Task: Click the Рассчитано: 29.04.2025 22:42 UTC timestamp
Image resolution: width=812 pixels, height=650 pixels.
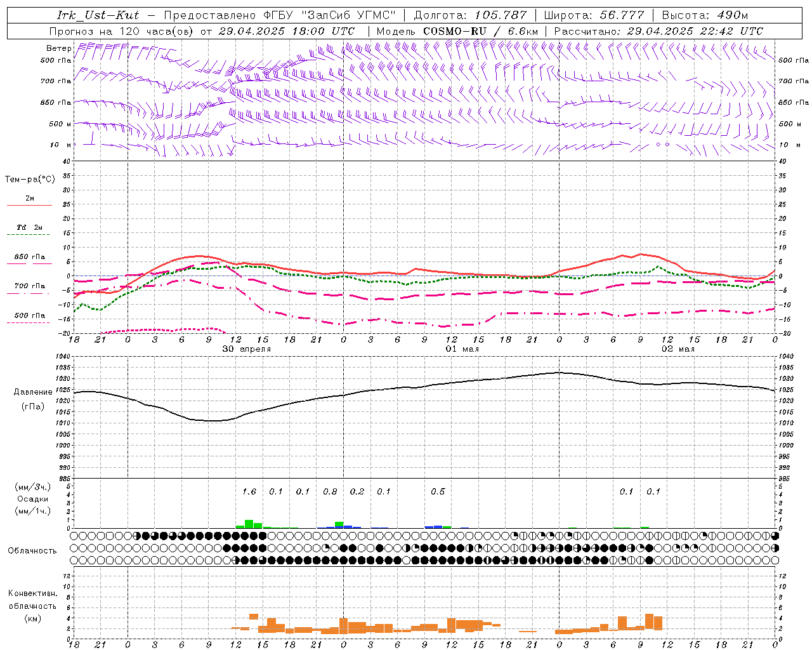Action: 658,31
